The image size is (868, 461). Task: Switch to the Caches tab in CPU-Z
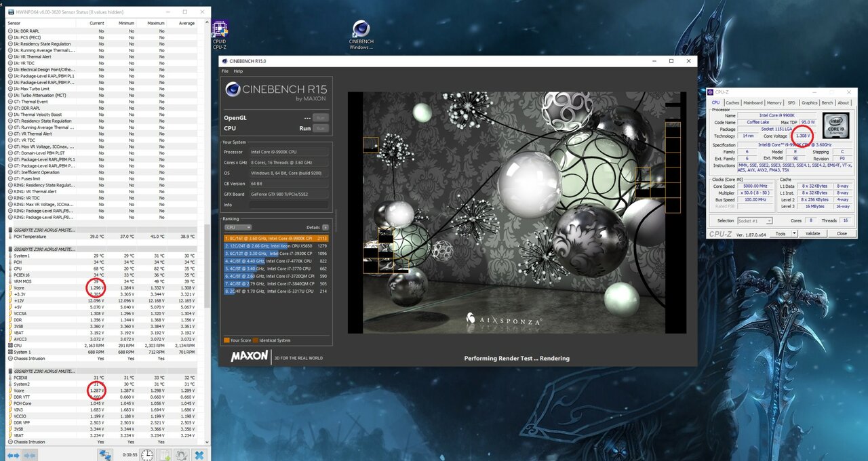tap(732, 103)
